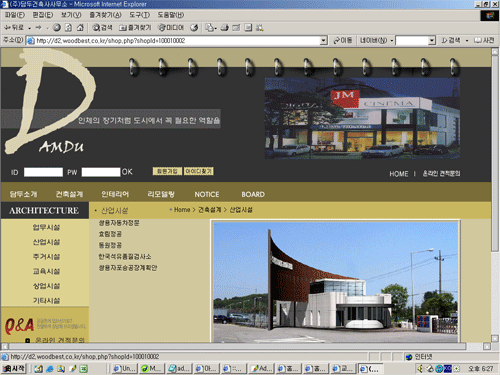Open the 리모델링 navigation tab

click(x=161, y=194)
